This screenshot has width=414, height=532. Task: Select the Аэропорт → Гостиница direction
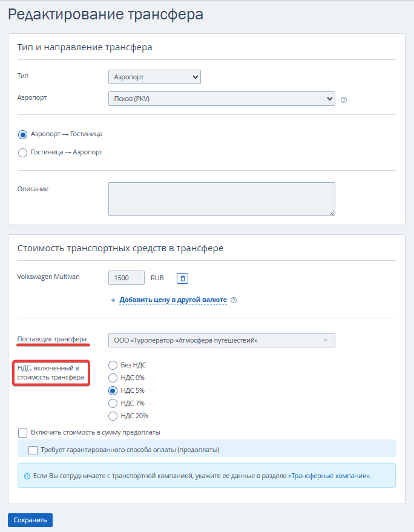(23, 134)
